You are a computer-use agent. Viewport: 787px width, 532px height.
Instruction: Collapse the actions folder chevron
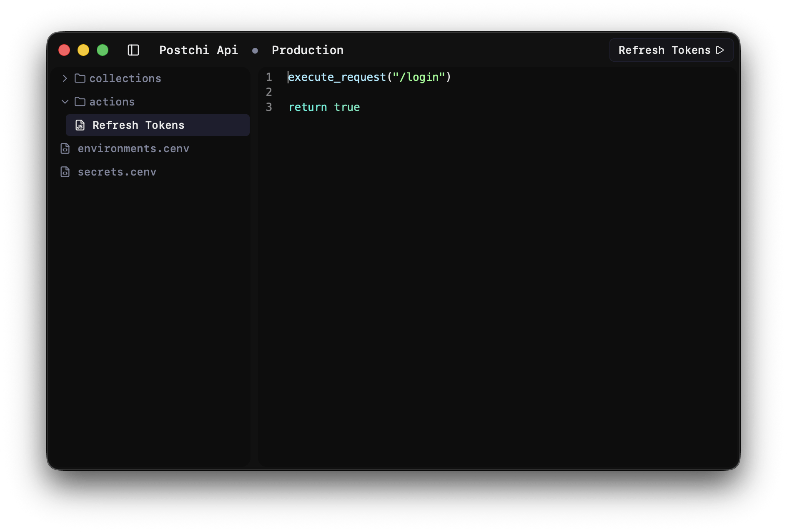(x=65, y=102)
